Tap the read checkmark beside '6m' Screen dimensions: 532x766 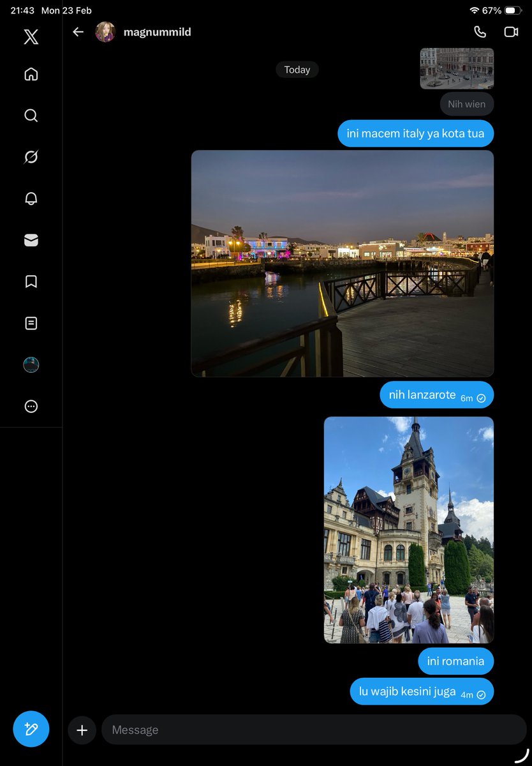tap(481, 398)
